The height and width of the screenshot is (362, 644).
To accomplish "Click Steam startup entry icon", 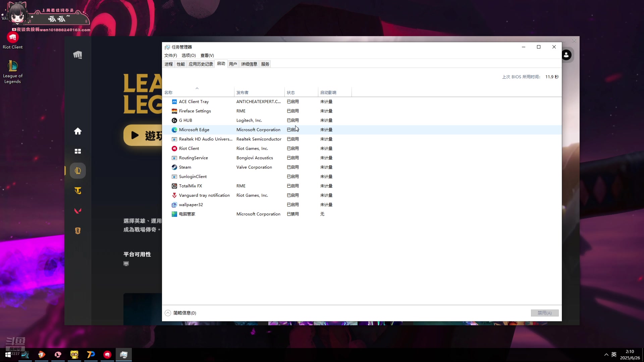I will [x=174, y=167].
